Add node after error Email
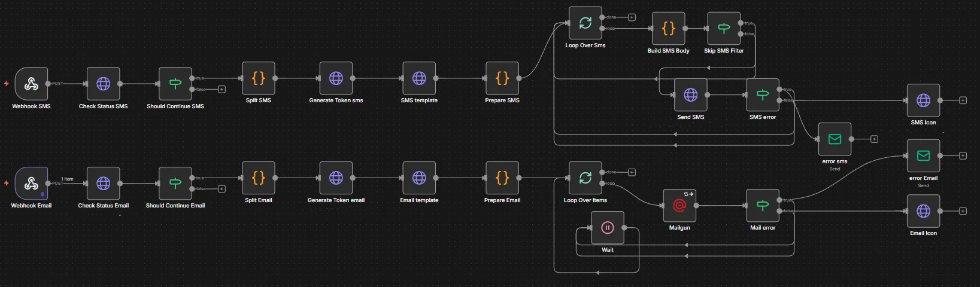This screenshot has width=980, height=287. coord(963,156)
